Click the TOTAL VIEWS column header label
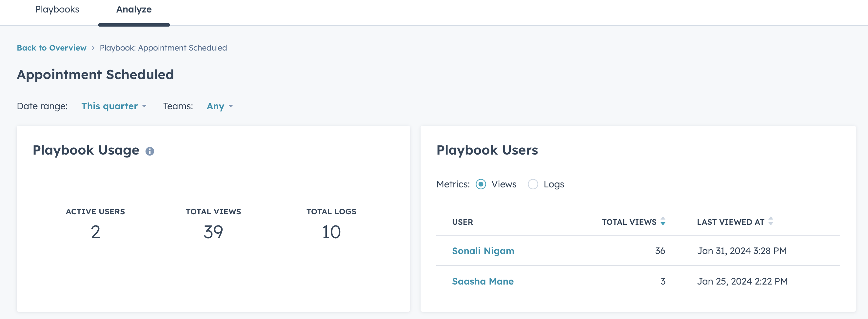Screen dimensions: 868x319 [629, 222]
